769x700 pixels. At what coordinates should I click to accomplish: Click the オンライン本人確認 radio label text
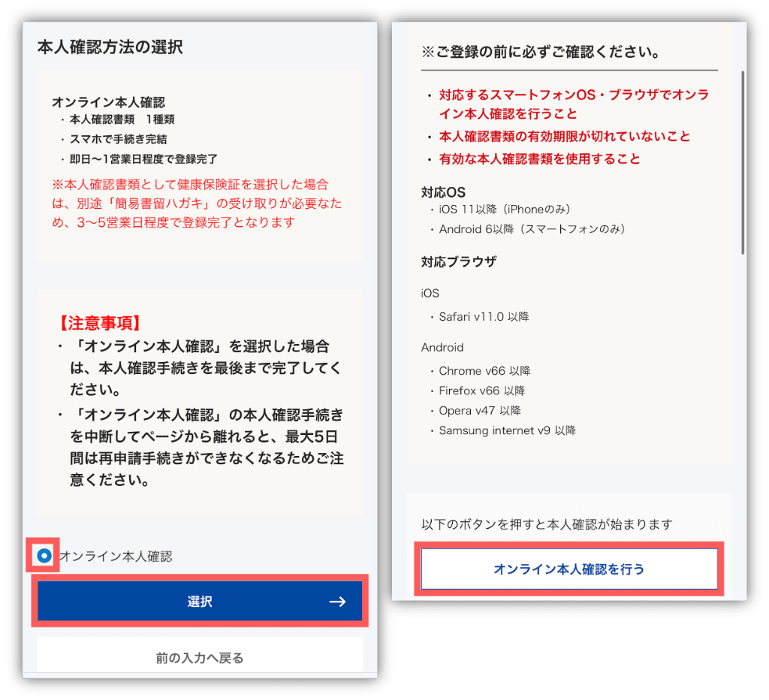coord(116,557)
